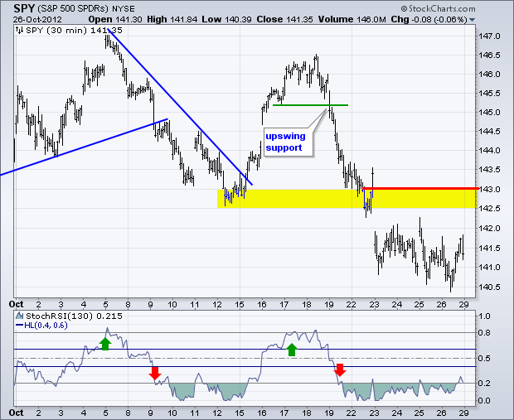Viewport: 514px width, 420px height.
Task: Click the red down arrow near Oct 19
Action: tap(340, 369)
